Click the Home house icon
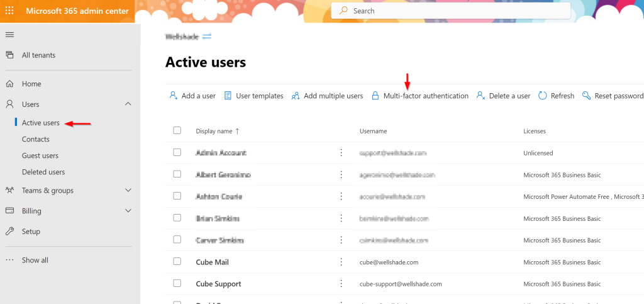 (x=9, y=84)
